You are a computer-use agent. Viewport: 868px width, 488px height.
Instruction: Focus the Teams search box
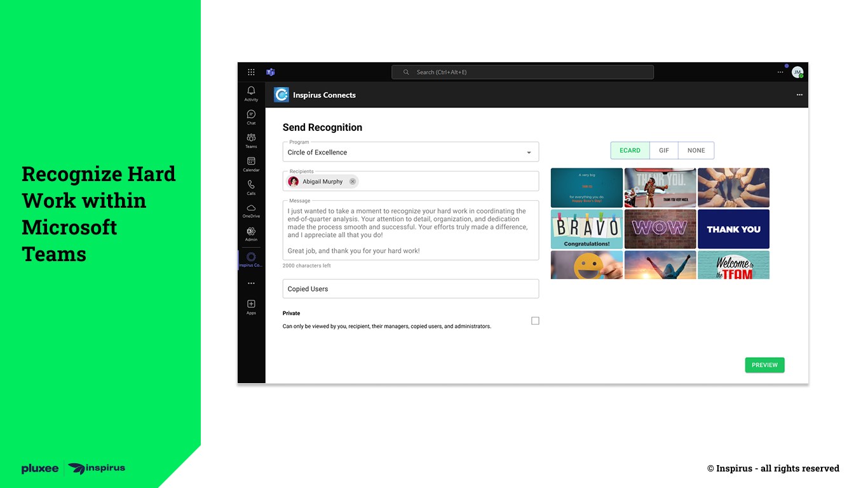tap(522, 72)
